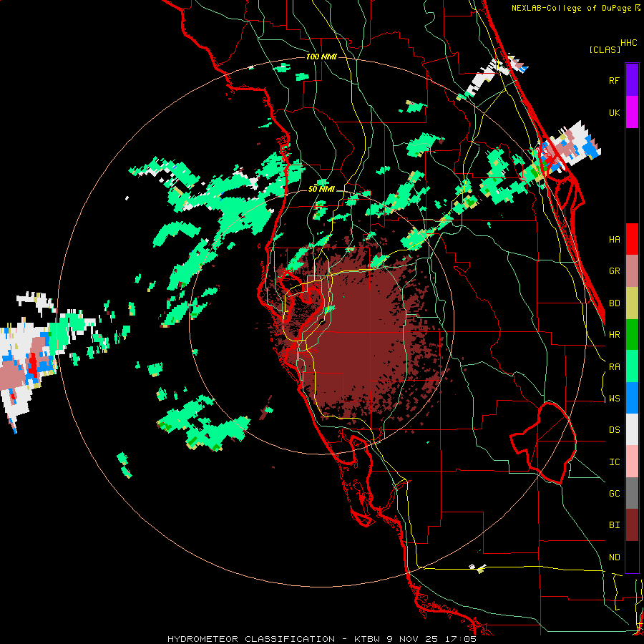
Task: Click the ND black legend swatch
Action: (x=632, y=557)
